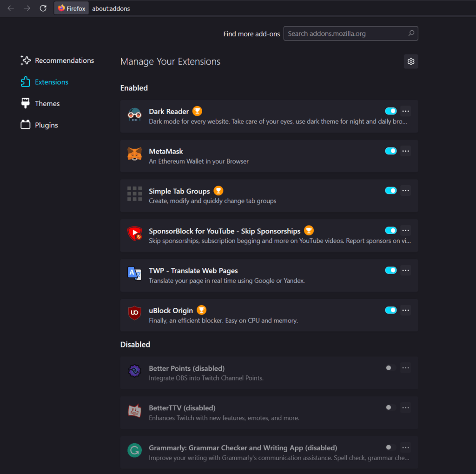This screenshot has height=474, width=476.
Task: Open more options menu for BetterTTV
Action: pos(405,408)
